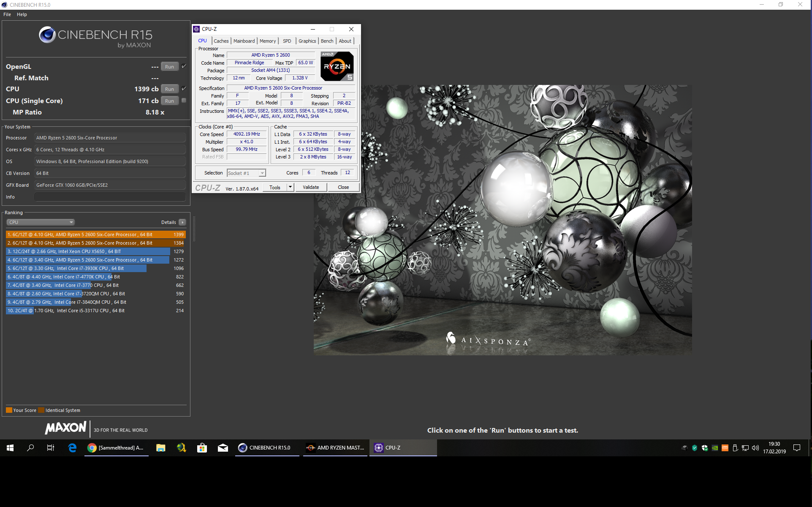Switch to the Mainboard tab in CPU-Z
This screenshot has height=507, width=812.
click(244, 41)
